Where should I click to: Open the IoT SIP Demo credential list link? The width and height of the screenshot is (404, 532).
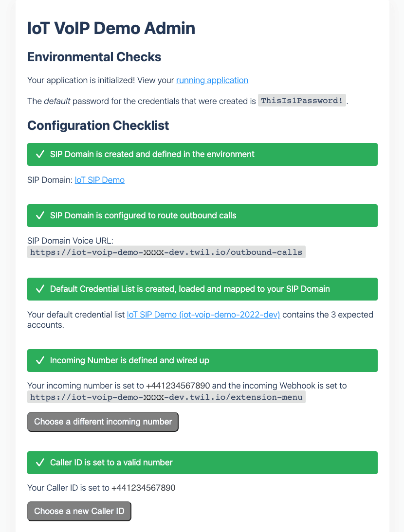pyautogui.click(x=203, y=314)
